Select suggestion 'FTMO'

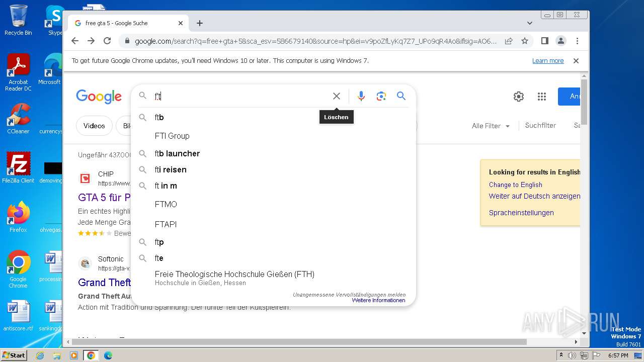tap(273, 204)
